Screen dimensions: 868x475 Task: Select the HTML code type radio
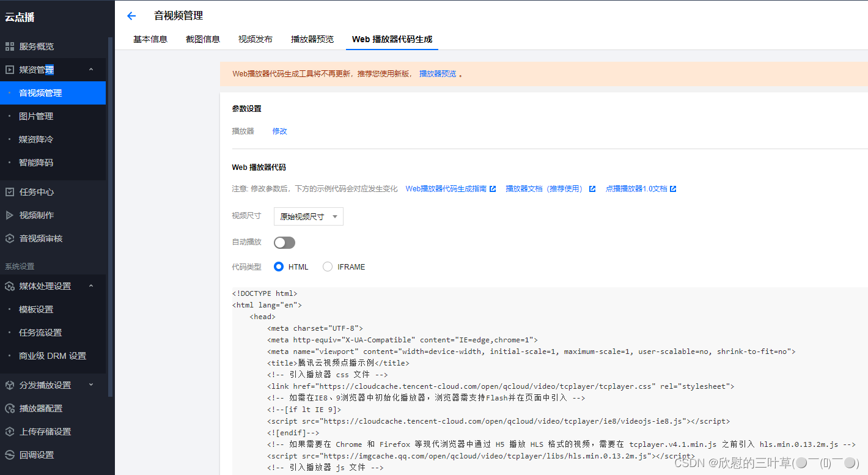pos(279,267)
